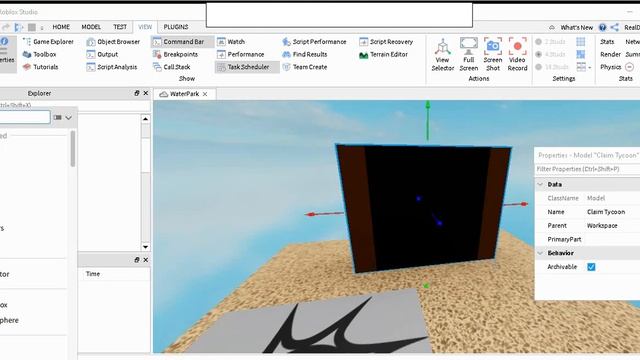Open the help question mark icon
Image resolution: width=640 pixels, height=360 pixels.
602,27
